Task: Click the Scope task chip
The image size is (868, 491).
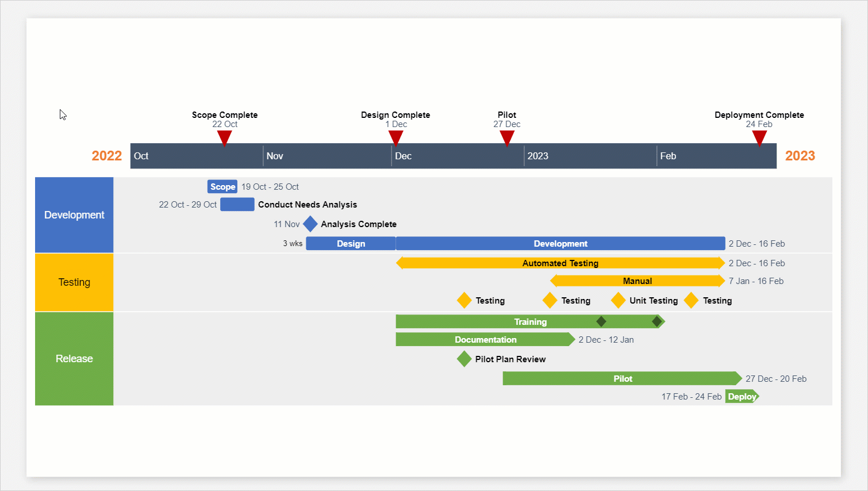Action: [x=222, y=186]
